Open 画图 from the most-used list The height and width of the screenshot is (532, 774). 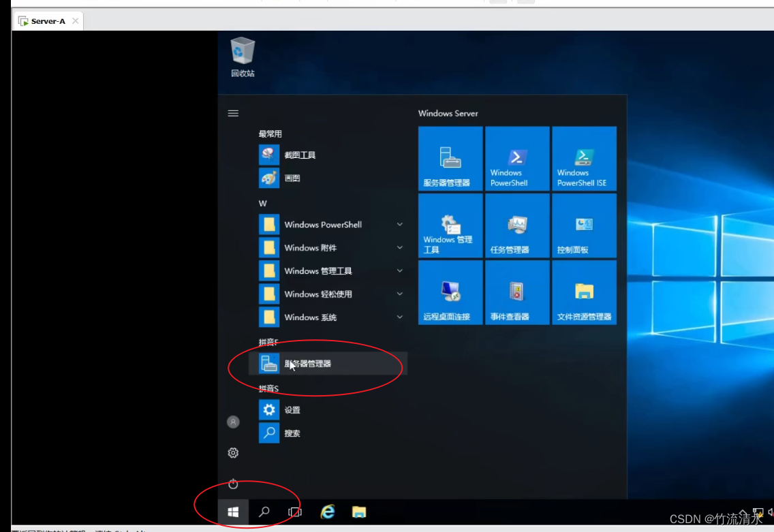[328, 178]
